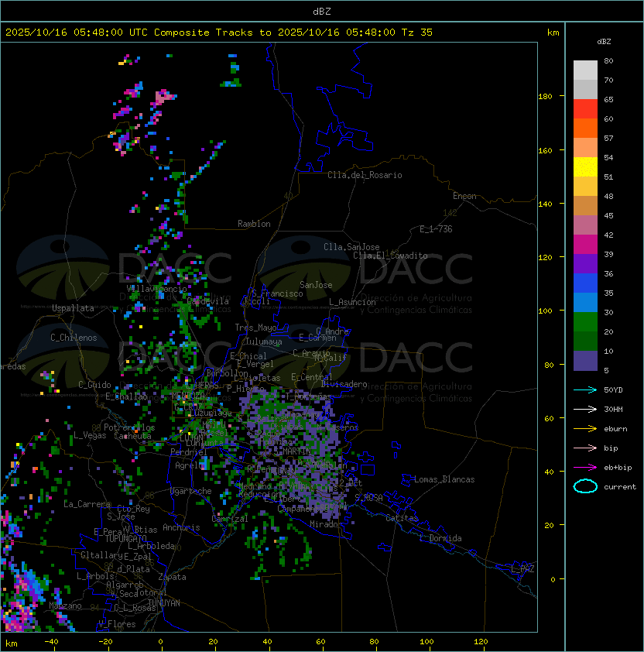644x652 pixels.
Task: Click the -40 km mark on horizontal axis
Action: coord(51,642)
